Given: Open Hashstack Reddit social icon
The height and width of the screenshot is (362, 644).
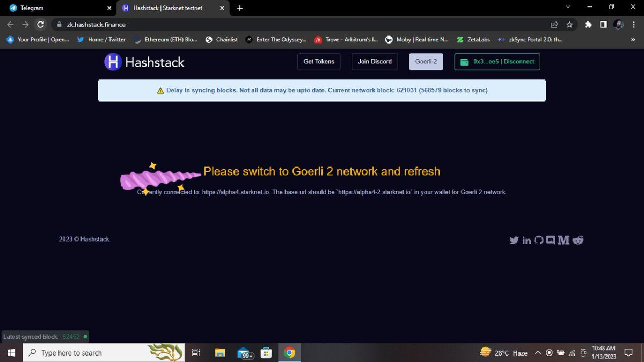Looking at the screenshot, I should tap(578, 240).
